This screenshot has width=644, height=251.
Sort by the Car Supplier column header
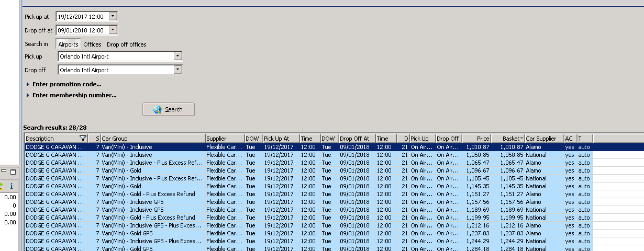(544, 139)
